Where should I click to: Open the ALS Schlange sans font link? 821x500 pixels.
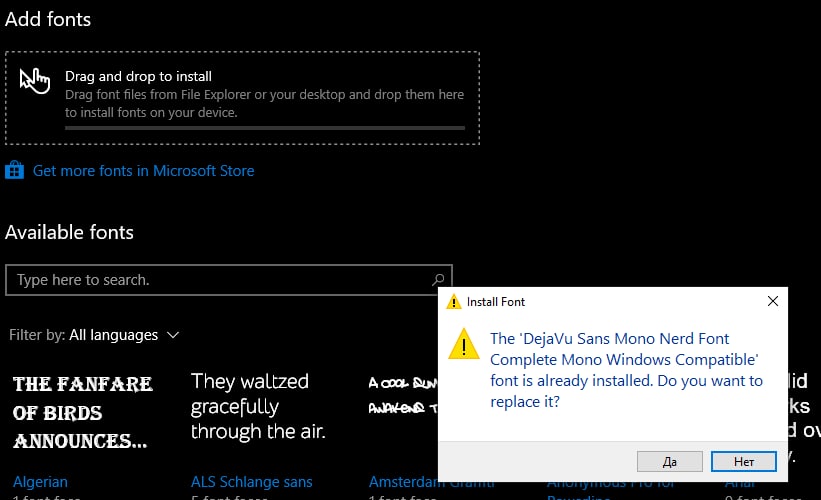click(251, 482)
